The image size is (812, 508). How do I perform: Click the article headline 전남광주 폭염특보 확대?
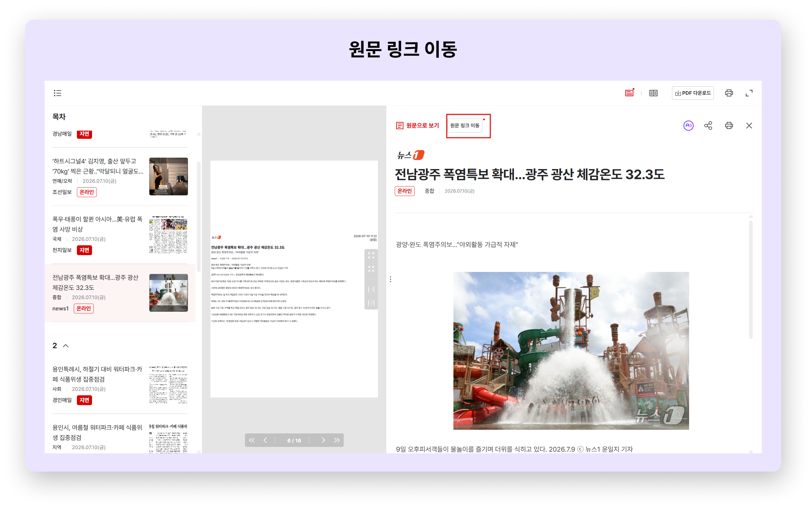click(529, 174)
